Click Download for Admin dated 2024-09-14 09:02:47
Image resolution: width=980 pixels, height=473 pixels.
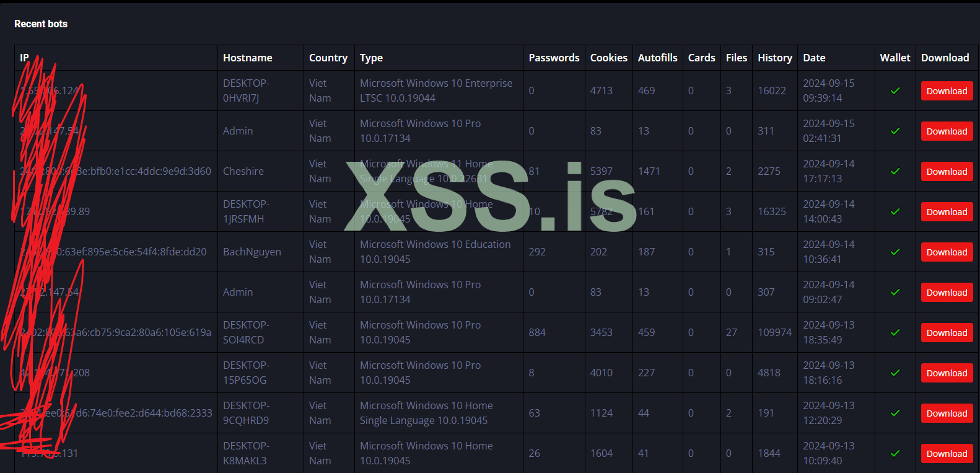(947, 292)
